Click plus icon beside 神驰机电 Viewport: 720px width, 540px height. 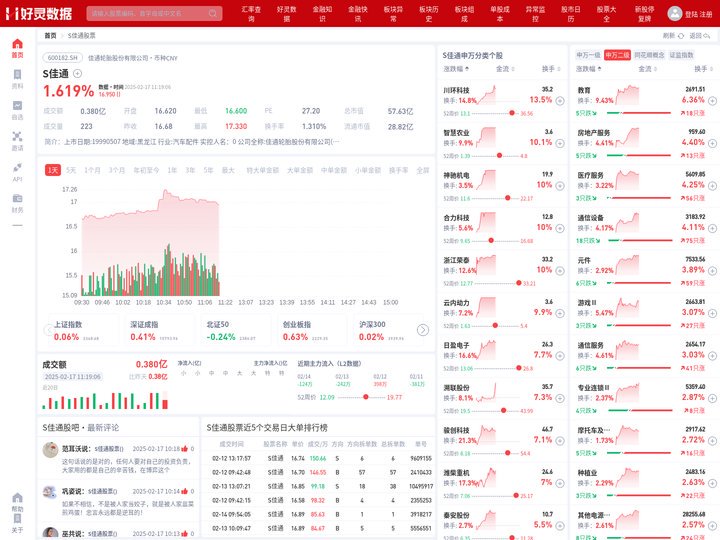tap(560, 186)
